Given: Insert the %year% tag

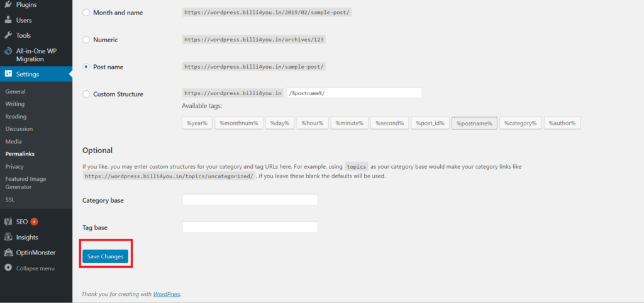Looking at the screenshot, I should 197,123.
